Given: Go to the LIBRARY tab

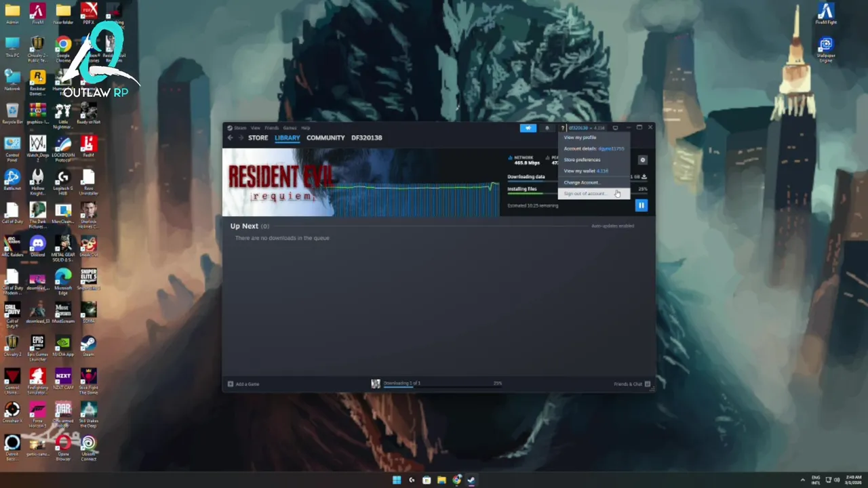Looking at the screenshot, I should [287, 138].
